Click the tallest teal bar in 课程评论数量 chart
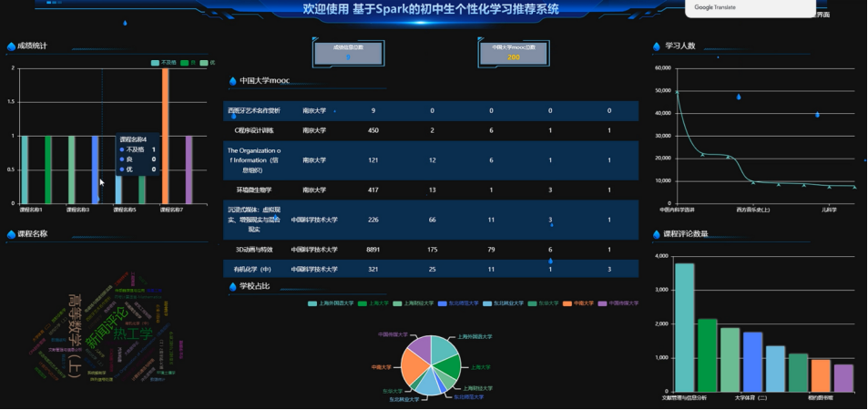Image resolution: width=868 pixels, height=410 pixels. pyautogui.click(x=685, y=327)
